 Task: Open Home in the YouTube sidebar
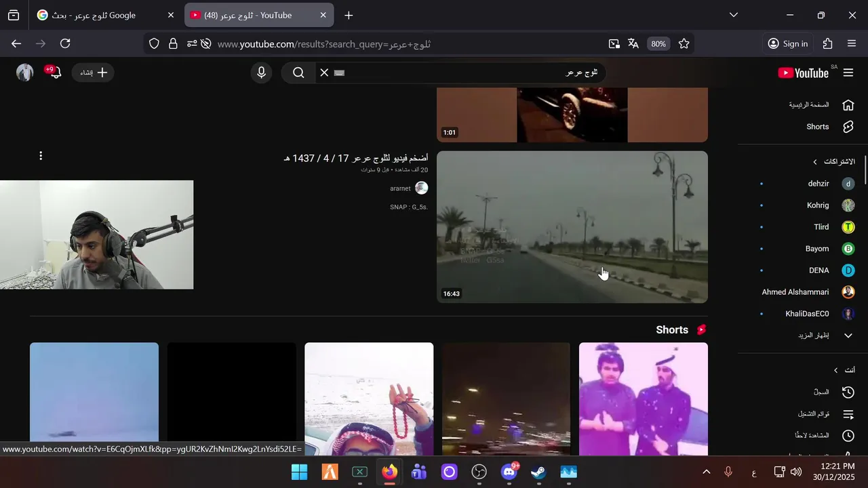(822, 105)
